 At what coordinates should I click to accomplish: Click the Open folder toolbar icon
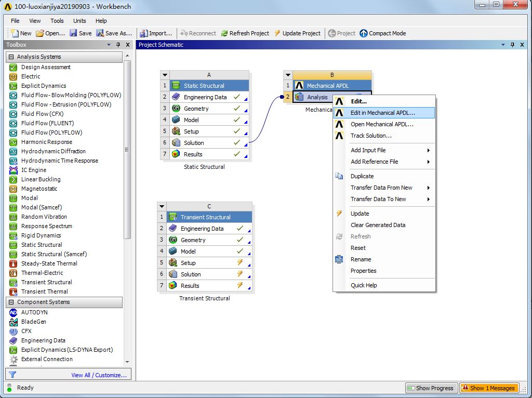40,33
